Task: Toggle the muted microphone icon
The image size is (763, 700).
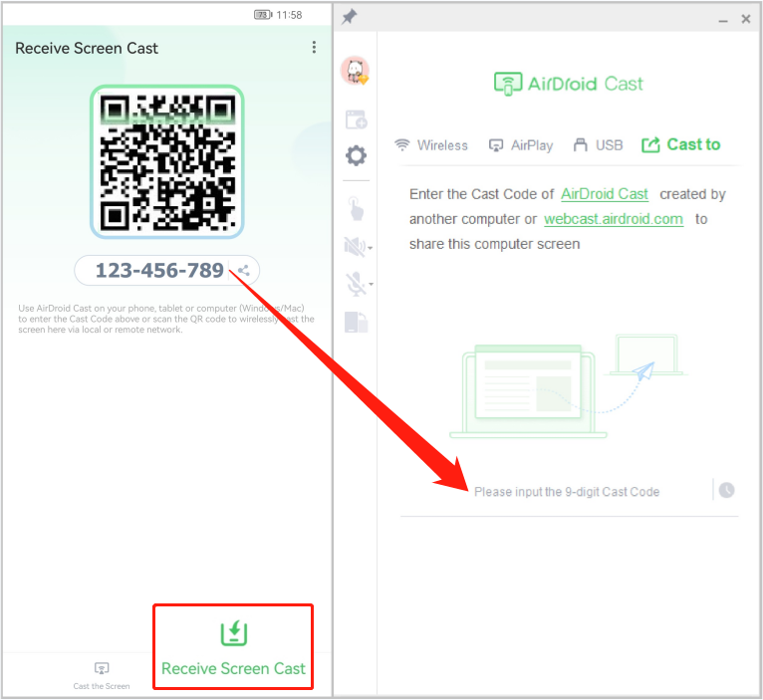Action: (x=355, y=284)
